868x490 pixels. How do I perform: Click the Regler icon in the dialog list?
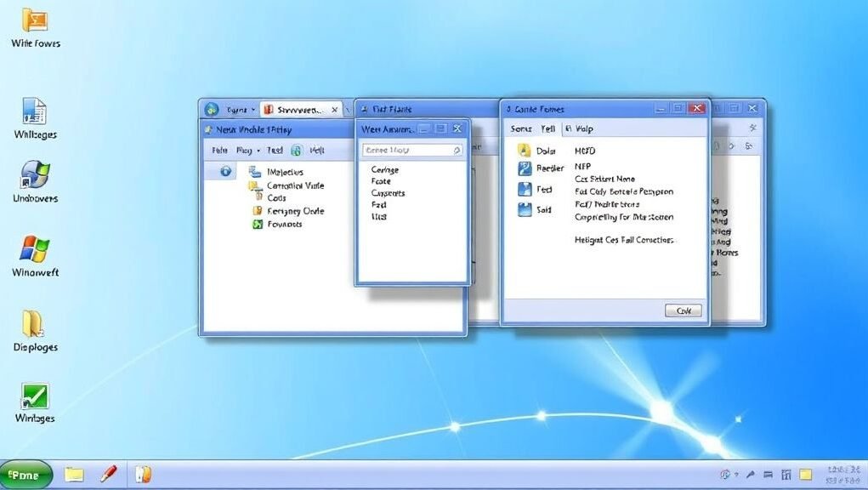[527, 169]
